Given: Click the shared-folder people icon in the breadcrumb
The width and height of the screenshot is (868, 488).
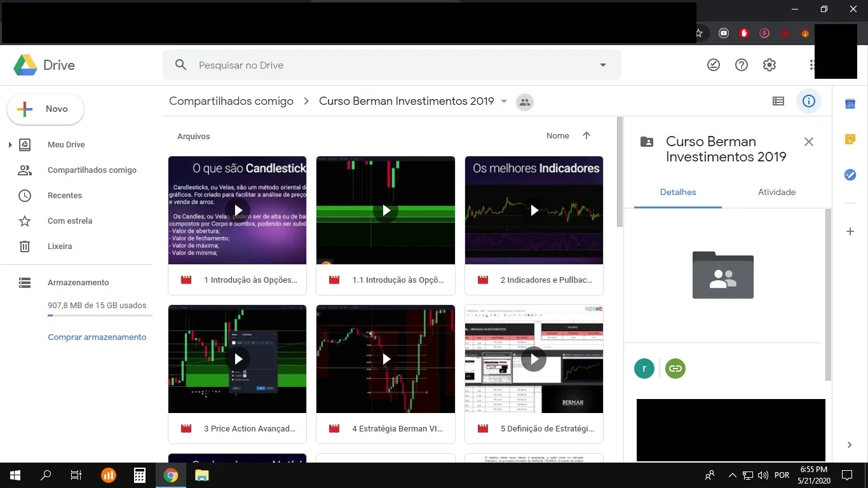Looking at the screenshot, I should coord(525,102).
